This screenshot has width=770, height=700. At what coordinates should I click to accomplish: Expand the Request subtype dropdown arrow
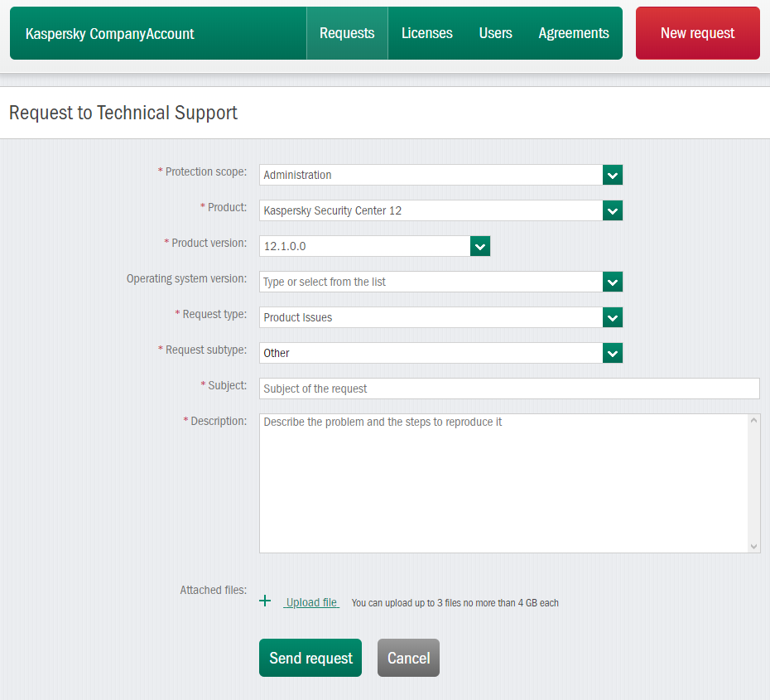pyautogui.click(x=612, y=353)
